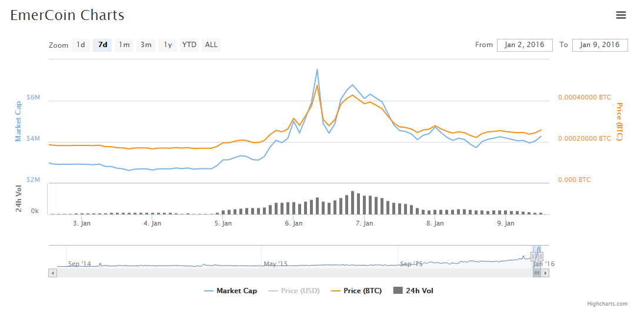644x315 pixels.
Task: Show ALL historical data
Action: 211,45
